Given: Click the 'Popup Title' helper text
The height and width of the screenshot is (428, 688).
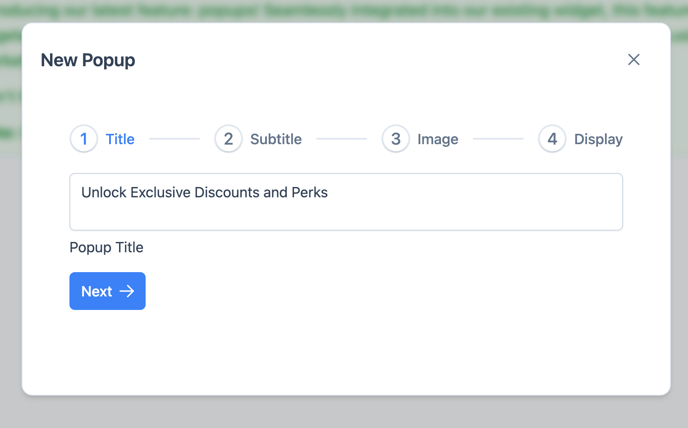Looking at the screenshot, I should coord(106,248).
